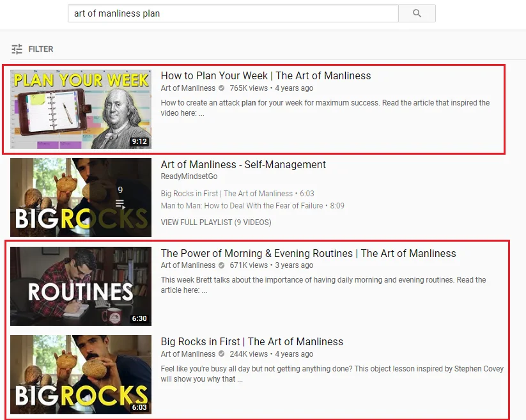This screenshot has width=526, height=420.
Task: Click '244K views' text
Action: (249, 354)
